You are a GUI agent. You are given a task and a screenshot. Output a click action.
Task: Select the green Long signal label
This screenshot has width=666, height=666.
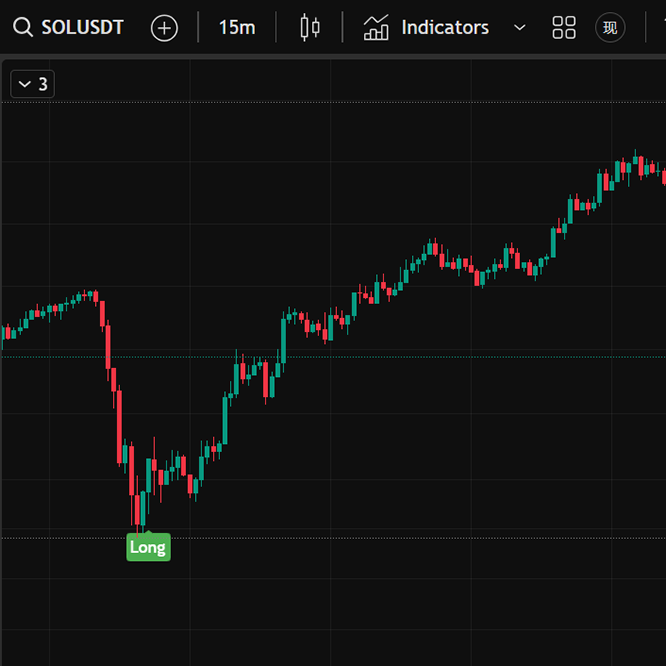[149, 547]
